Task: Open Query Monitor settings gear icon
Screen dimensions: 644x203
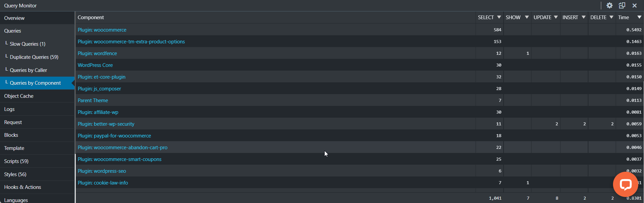Action: tap(609, 5)
